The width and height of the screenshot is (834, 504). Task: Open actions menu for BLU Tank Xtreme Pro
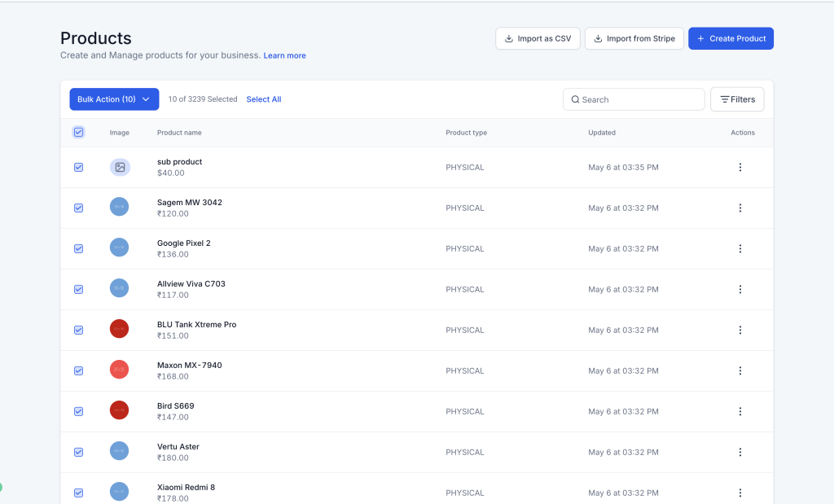click(740, 330)
